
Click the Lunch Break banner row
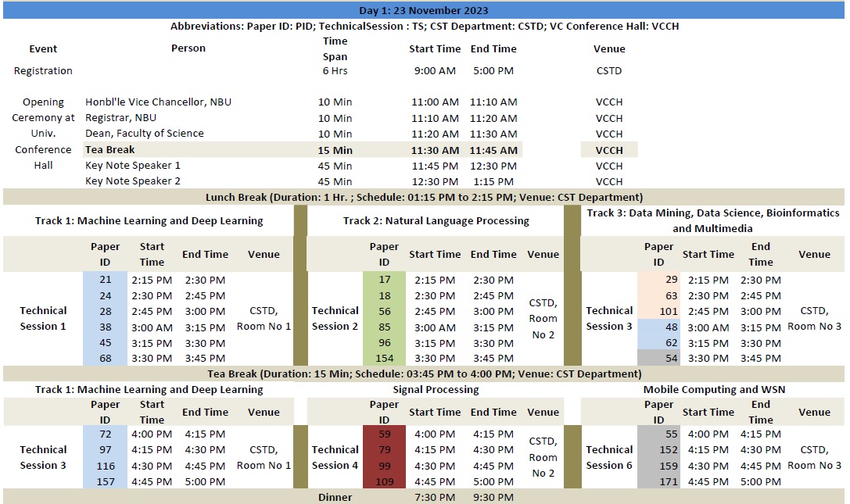pos(423,197)
